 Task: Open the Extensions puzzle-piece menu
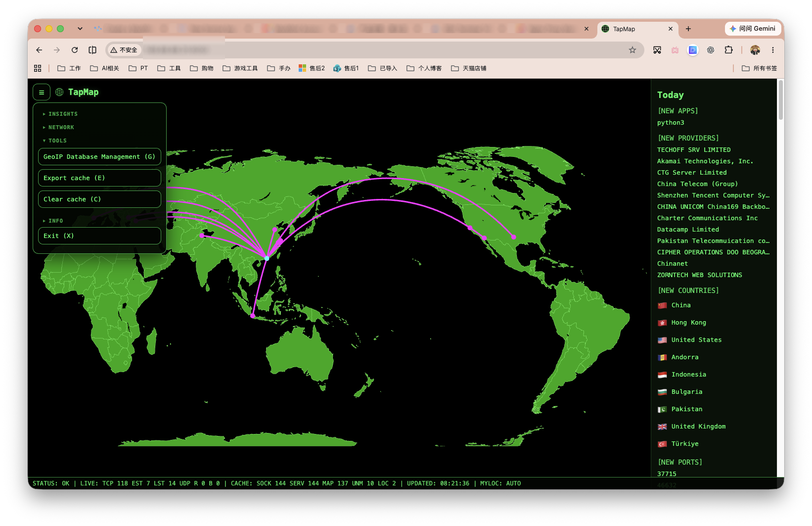tap(728, 50)
